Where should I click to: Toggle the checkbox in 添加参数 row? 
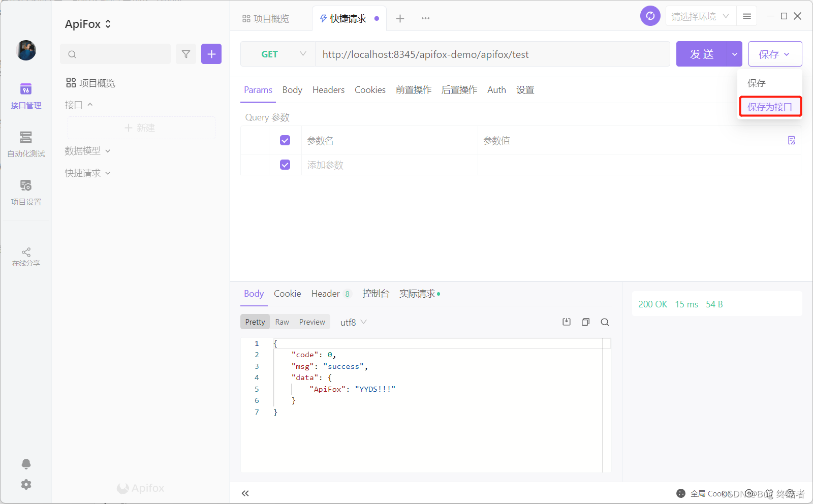pos(285,165)
